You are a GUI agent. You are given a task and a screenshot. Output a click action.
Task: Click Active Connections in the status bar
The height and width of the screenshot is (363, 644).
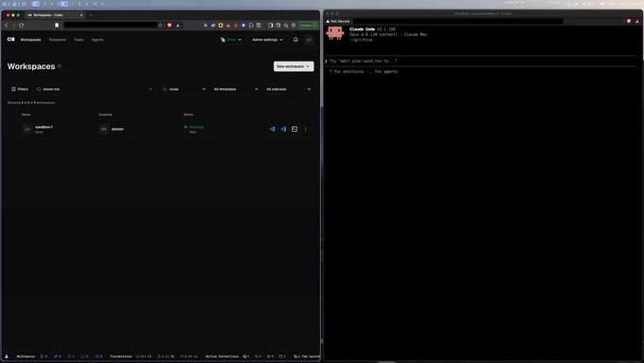pos(222,356)
